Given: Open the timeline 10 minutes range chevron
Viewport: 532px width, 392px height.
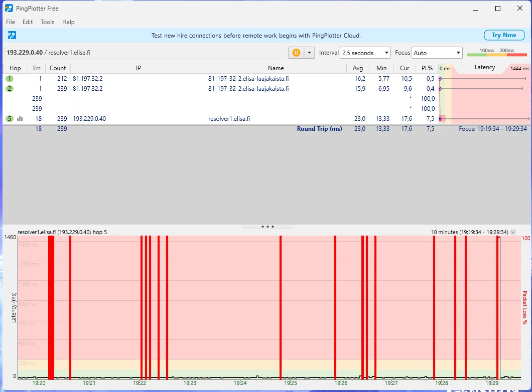Looking at the screenshot, I should click(x=513, y=232).
